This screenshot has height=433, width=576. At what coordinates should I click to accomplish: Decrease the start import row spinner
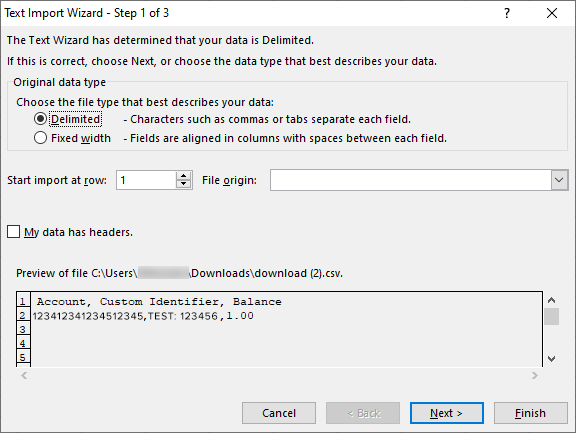coord(183,184)
